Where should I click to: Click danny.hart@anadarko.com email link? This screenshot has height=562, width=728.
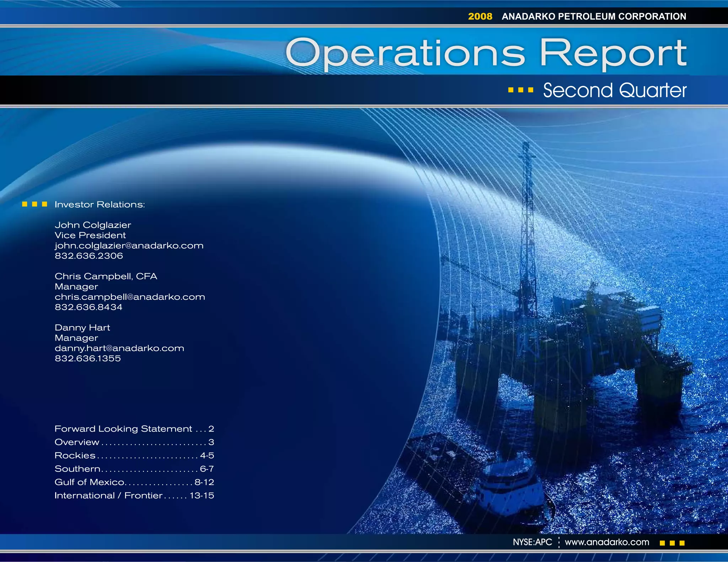[119, 348]
